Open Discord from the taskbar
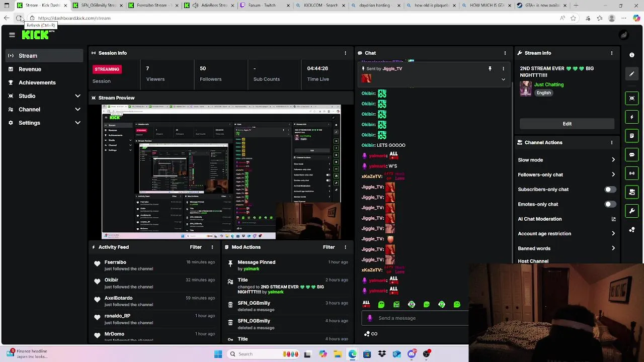This screenshot has width=644, height=362. click(412, 354)
